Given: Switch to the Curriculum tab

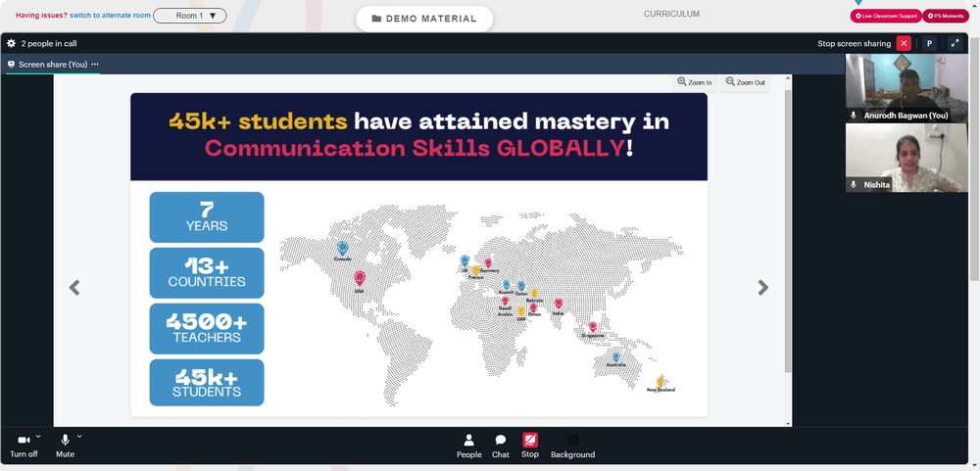Looking at the screenshot, I should point(672,14).
